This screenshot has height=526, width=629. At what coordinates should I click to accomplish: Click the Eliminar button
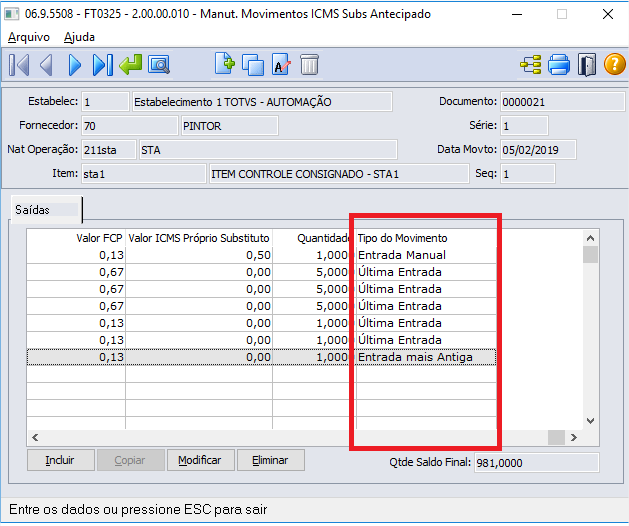271,460
